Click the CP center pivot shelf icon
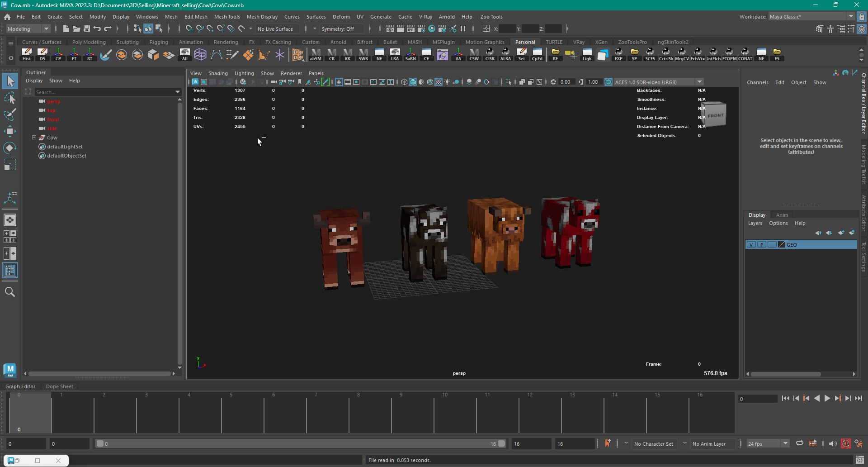 point(58,54)
